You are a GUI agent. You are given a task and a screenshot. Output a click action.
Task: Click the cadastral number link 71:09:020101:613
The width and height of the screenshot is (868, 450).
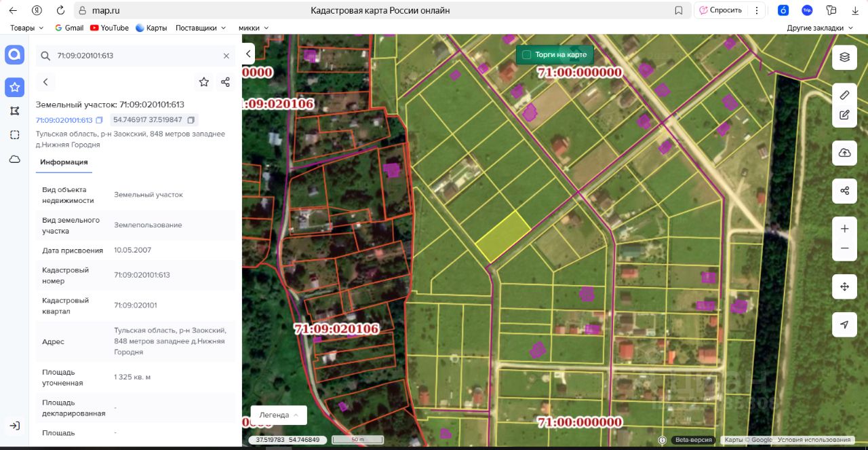point(64,120)
